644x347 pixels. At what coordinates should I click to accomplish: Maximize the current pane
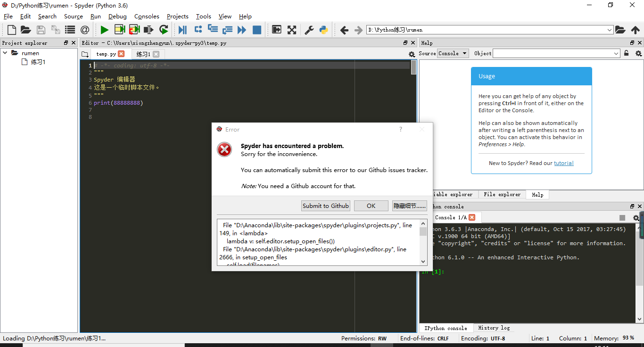pyautogui.click(x=276, y=29)
